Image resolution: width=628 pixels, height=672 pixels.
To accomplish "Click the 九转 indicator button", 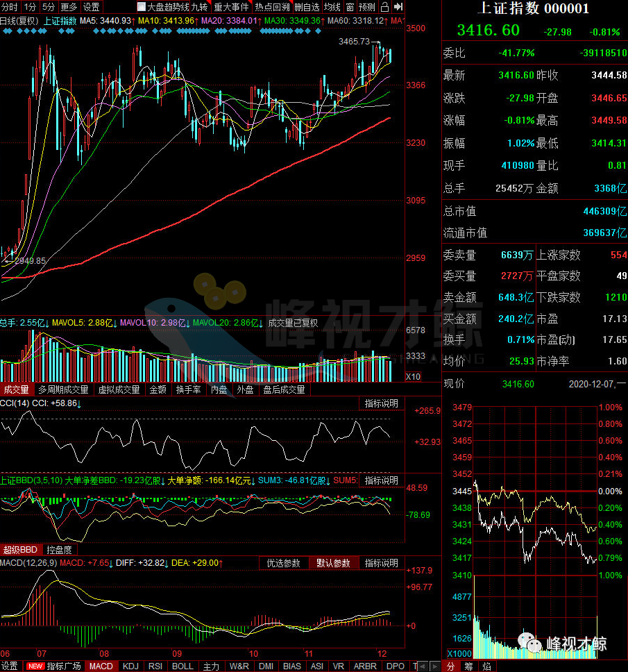I will pyautogui.click(x=199, y=7).
